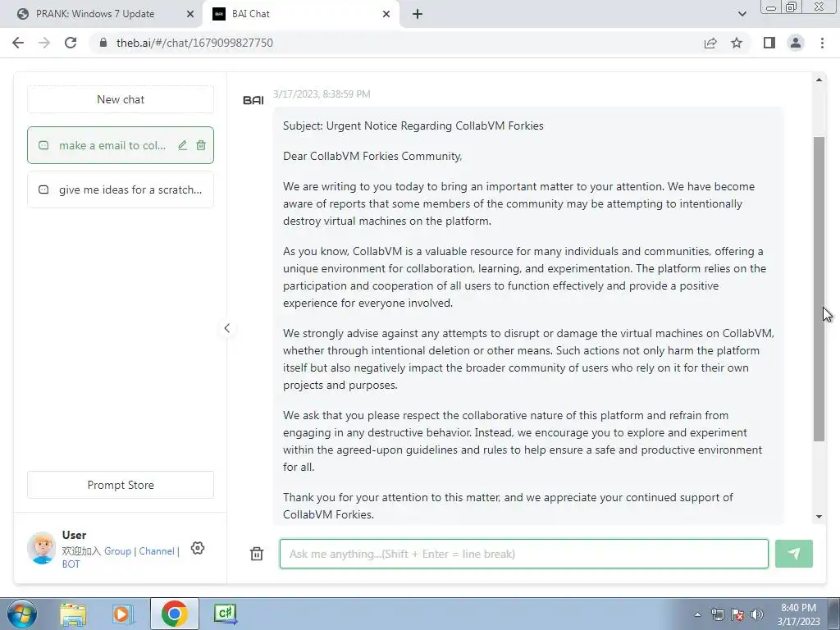The height and width of the screenshot is (630, 840).
Task: Open volume speaker tray icon
Action: 757,614
